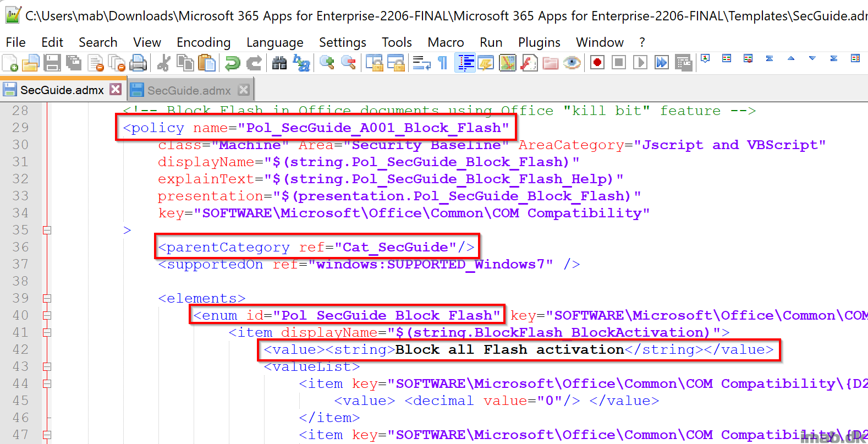Click the Save All icon

[74, 63]
